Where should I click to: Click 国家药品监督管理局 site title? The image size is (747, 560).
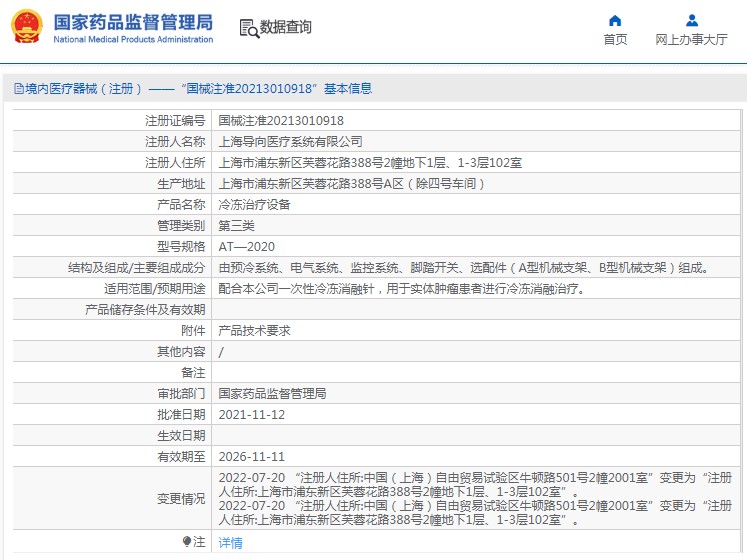pyautogui.click(x=133, y=22)
